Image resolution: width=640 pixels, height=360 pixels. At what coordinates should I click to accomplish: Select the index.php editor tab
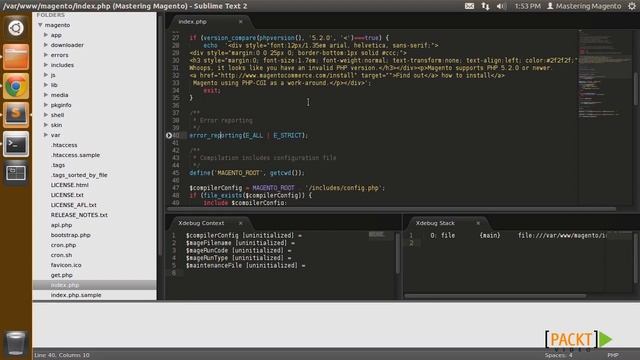(209, 22)
